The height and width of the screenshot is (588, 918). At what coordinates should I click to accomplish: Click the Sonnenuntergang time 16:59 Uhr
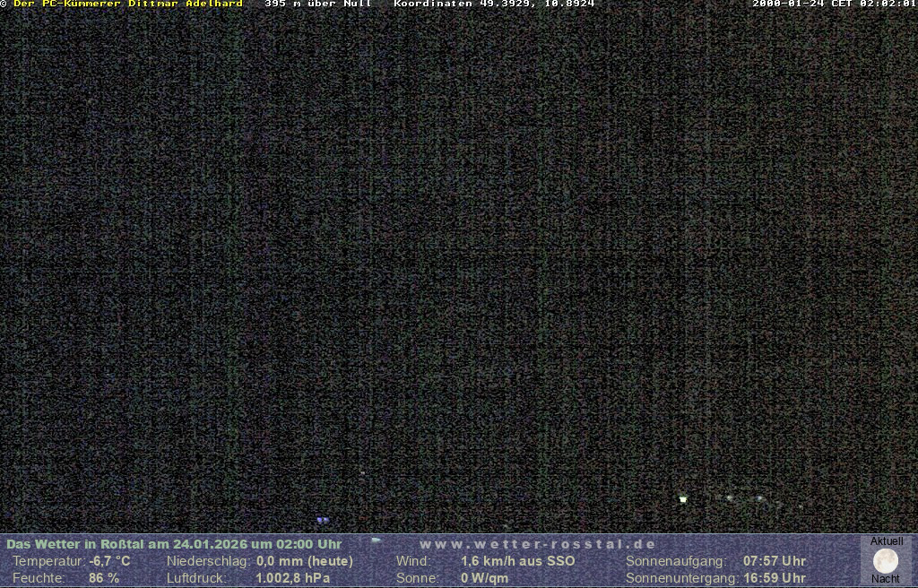point(775,578)
